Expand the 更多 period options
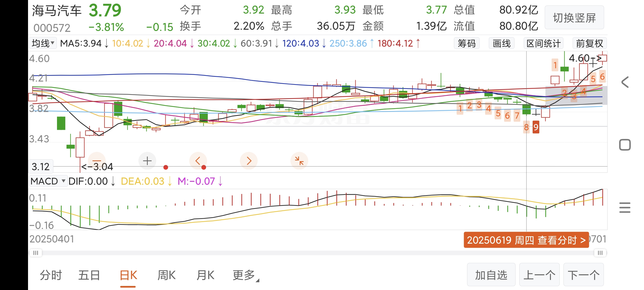 (x=246, y=275)
